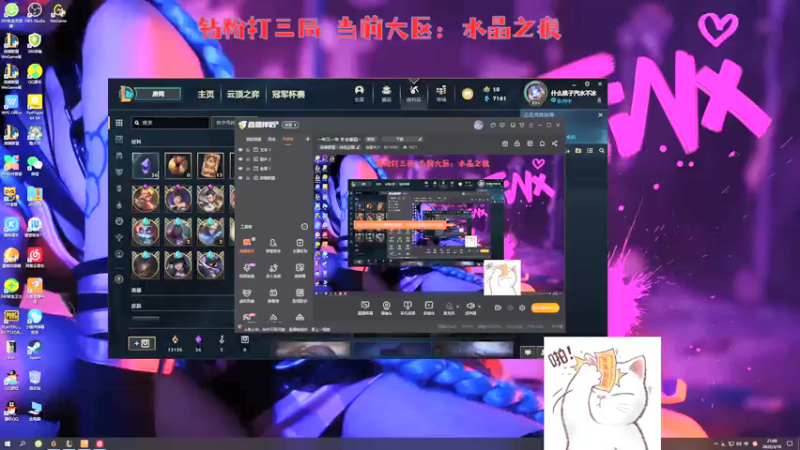Viewport: 800px width, 450px height.
Task: Toggle visibility eye of 全屏1 layer
Action: (x=241, y=168)
